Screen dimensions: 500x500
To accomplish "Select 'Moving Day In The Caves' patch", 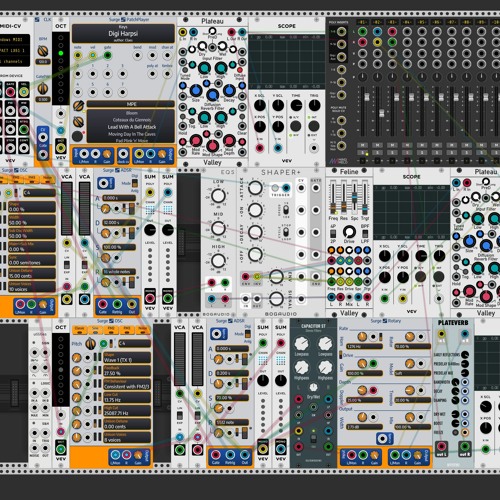I will point(132,134).
